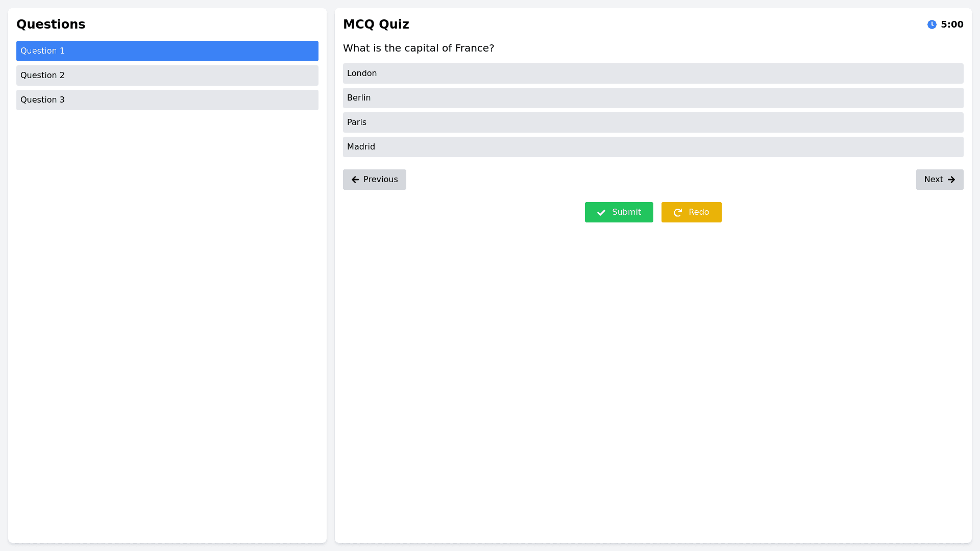Viewport: 980px width, 551px height.
Task: Go to Next question button
Action: [939, 180]
